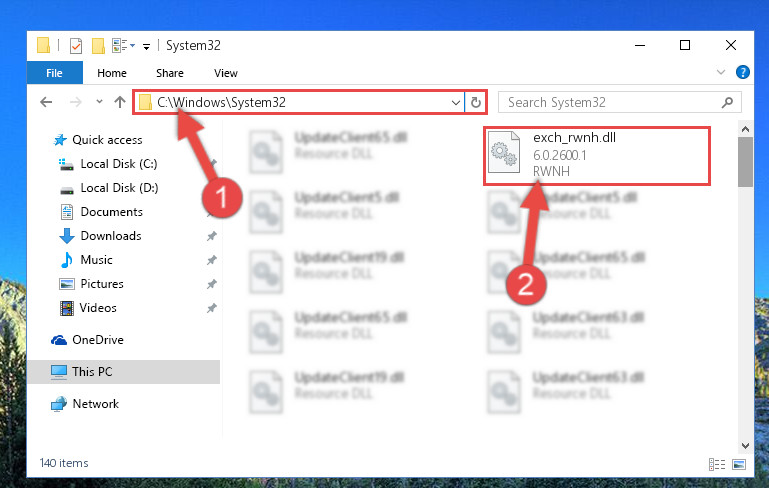Click the Properties checkmark icon in title bar
This screenshot has width=769, height=488.
(x=76, y=46)
